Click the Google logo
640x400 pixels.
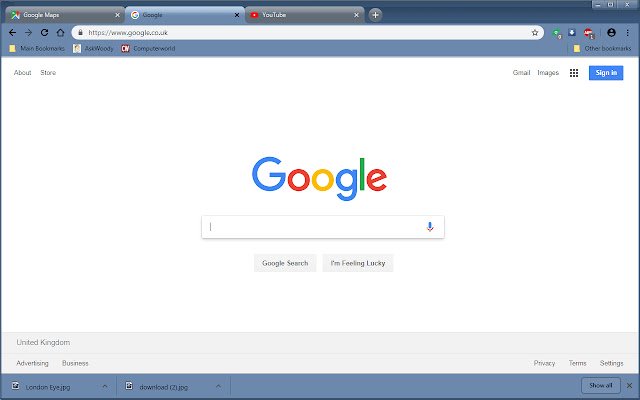(x=320, y=178)
